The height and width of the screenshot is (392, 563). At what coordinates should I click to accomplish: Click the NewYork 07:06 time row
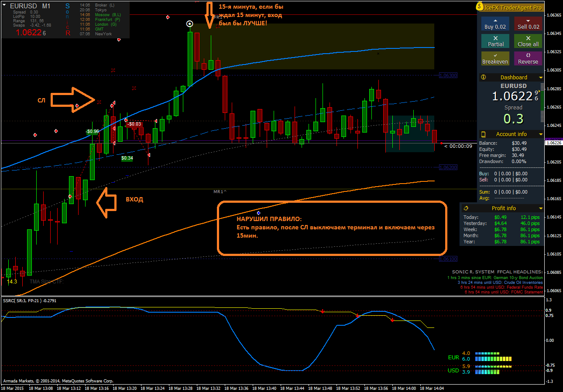coord(96,34)
